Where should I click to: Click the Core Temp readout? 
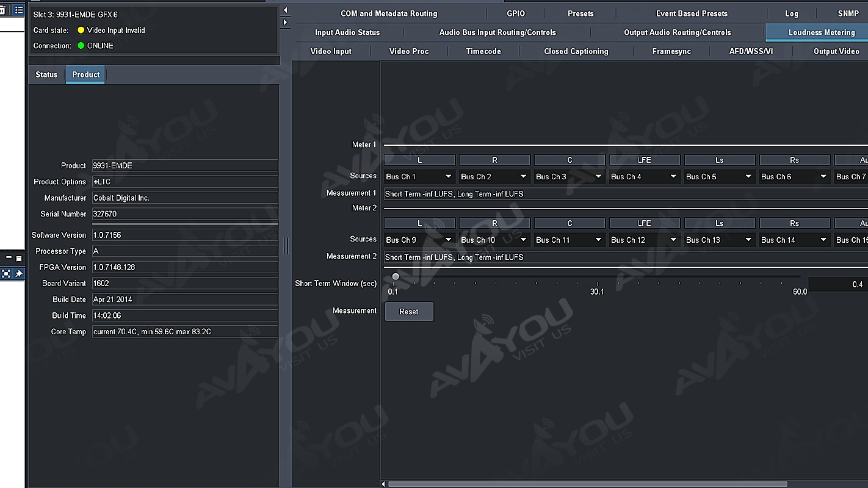185,332
